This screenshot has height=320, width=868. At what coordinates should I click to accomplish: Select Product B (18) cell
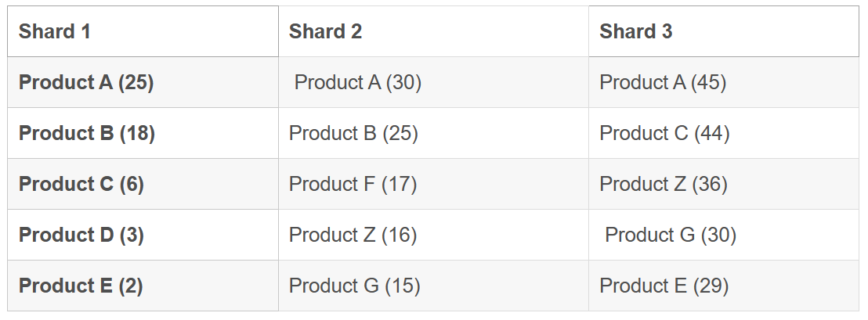[x=143, y=133]
